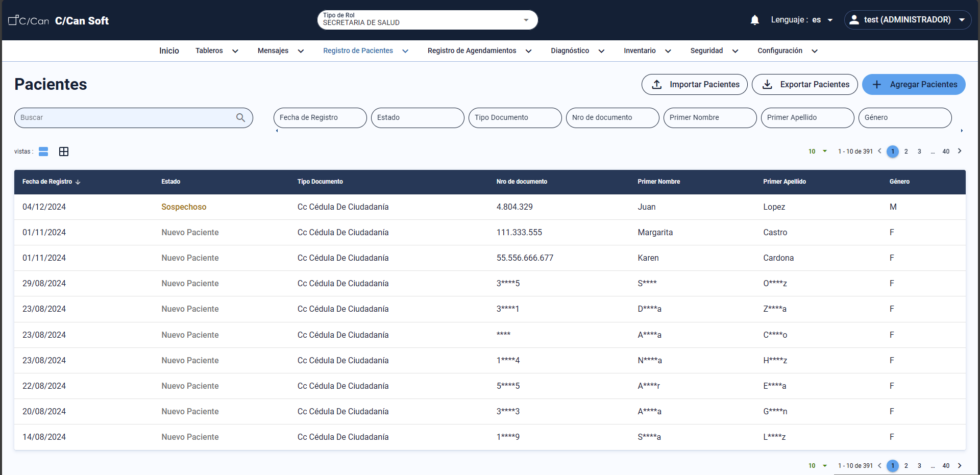Open the Lenguaje language dropdown
Viewport: 980px width, 475px height.
[802, 20]
